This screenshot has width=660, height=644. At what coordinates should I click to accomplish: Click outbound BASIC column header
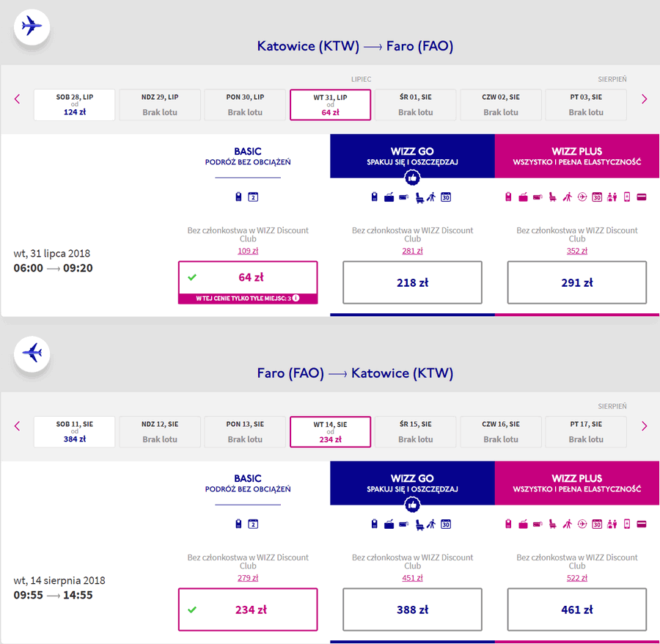coord(248,156)
